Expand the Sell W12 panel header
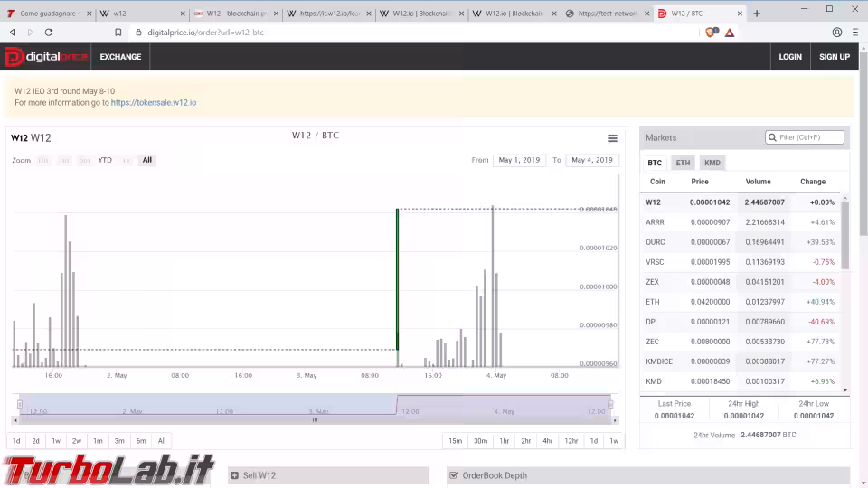Image resolution: width=868 pixels, height=488 pixels. point(328,475)
